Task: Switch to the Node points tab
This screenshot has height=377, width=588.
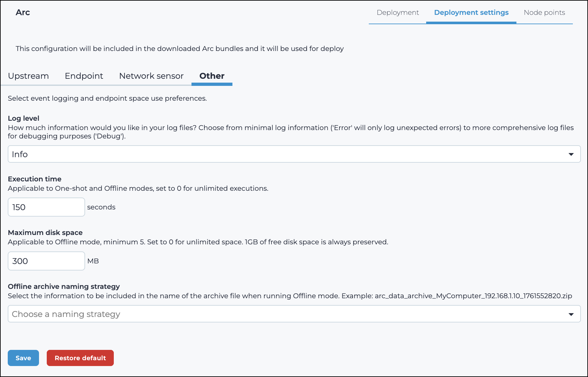Action: point(544,13)
